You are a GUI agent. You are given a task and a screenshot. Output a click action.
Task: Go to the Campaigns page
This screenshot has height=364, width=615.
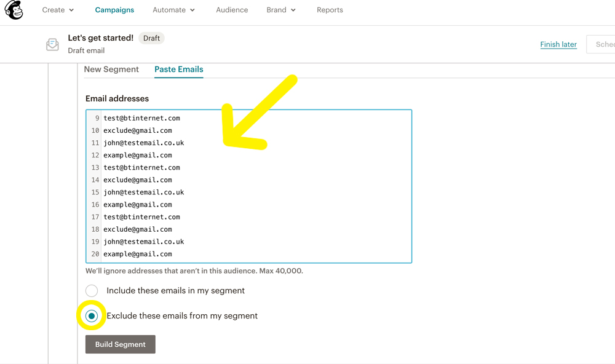point(114,10)
